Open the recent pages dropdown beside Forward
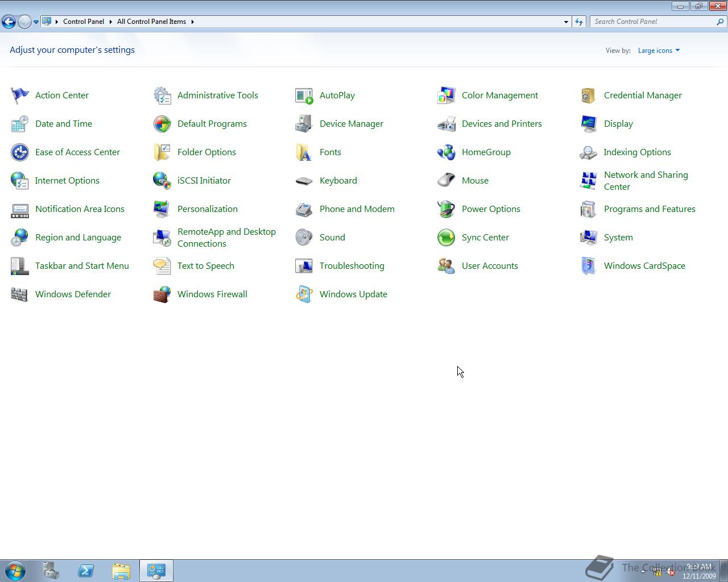The image size is (728, 582). point(36,22)
